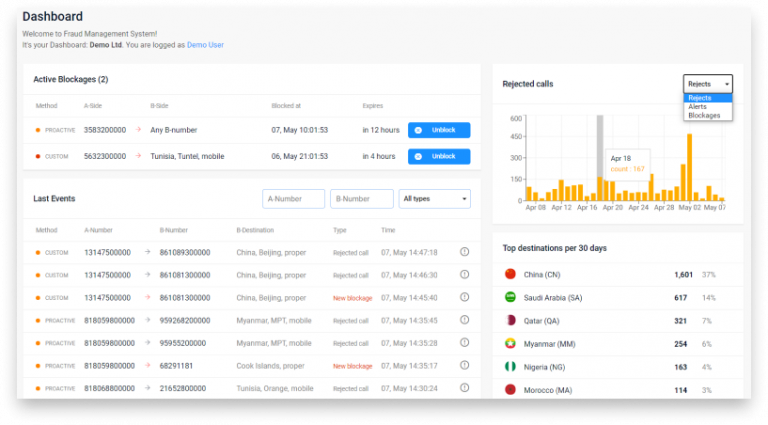Click the tallest bar near May 02
Image resolution: width=768 pixels, height=425 pixels.
688,167
